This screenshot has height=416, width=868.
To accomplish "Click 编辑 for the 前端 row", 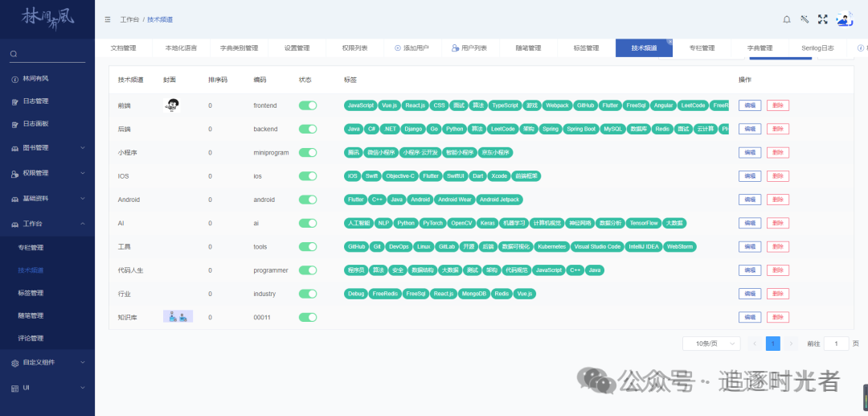I will tap(750, 105).
